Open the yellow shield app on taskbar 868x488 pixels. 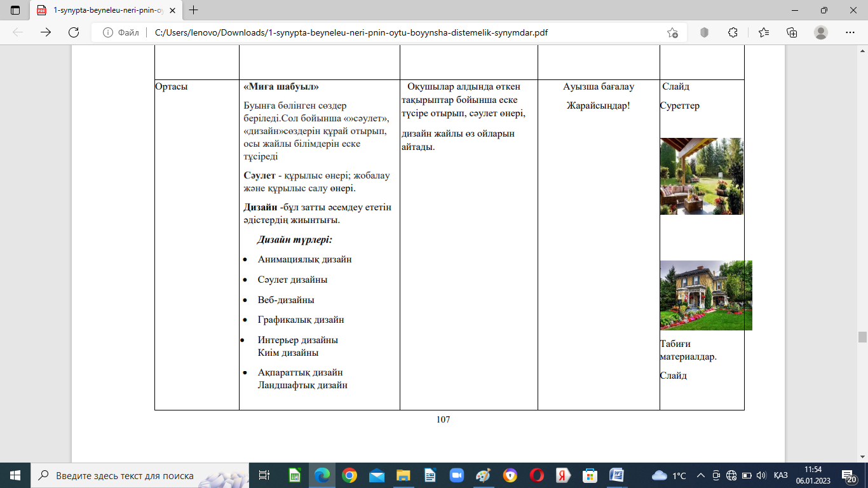(510, 475)
